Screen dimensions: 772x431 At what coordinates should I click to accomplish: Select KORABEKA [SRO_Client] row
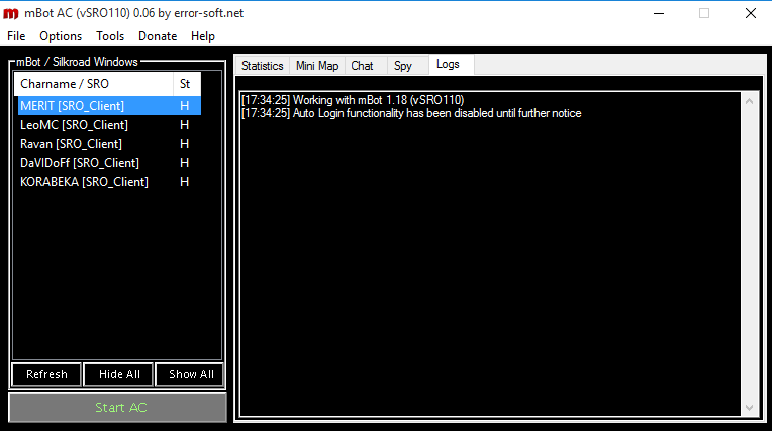(109, 182)
